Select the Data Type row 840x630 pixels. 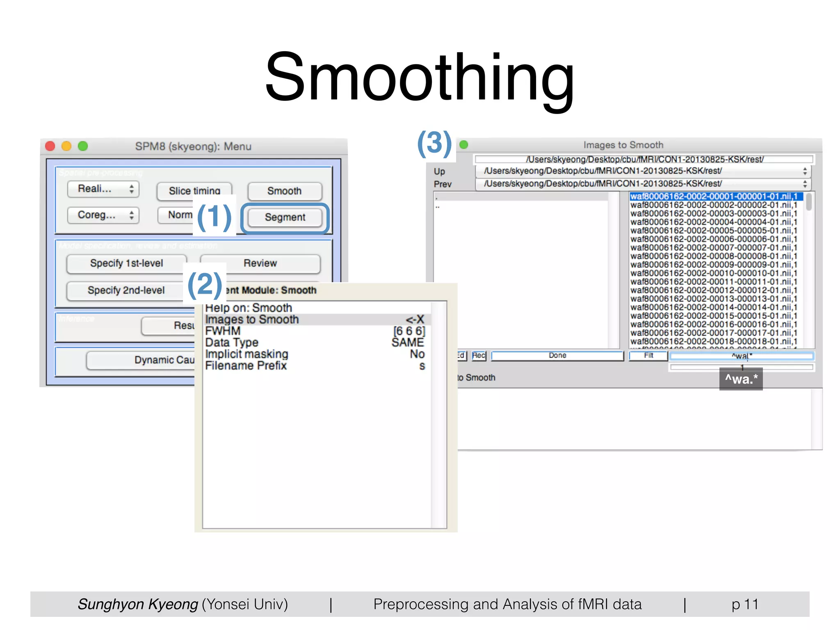point(317,342)
